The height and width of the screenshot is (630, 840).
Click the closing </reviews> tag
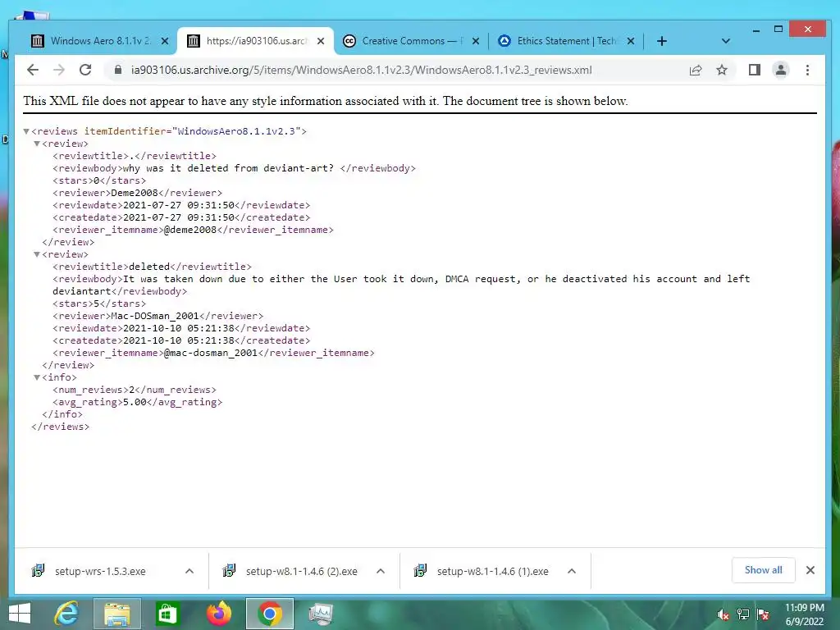pos(61,427)
